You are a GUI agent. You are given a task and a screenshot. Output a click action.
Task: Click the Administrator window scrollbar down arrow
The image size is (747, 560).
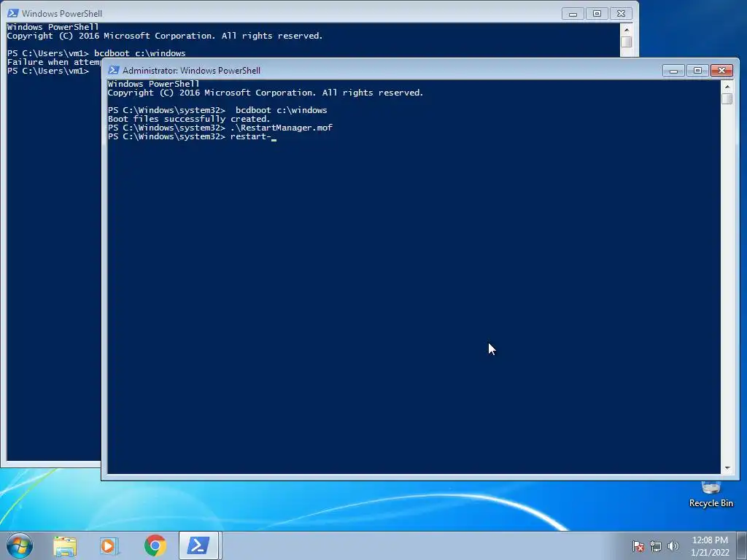point(727,468)
